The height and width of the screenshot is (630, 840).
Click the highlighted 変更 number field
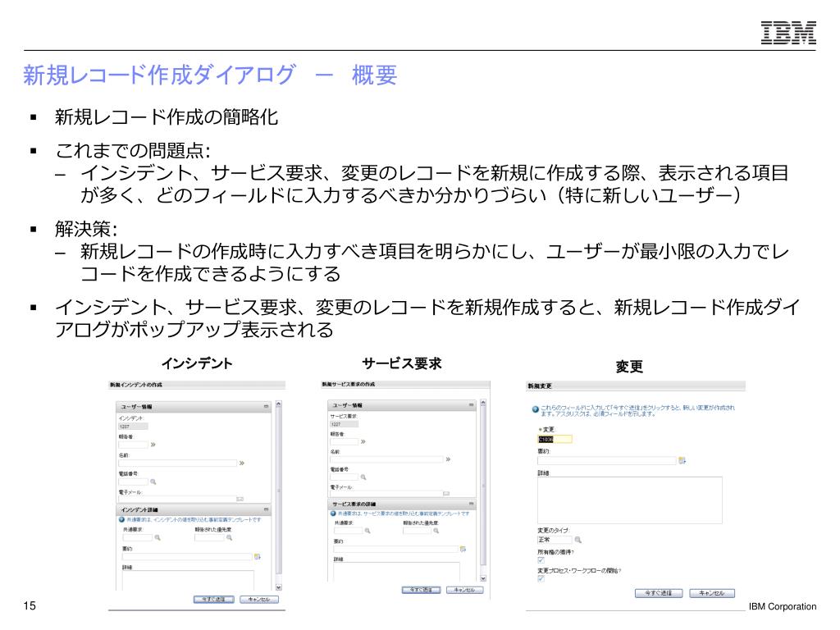[555, 440]
